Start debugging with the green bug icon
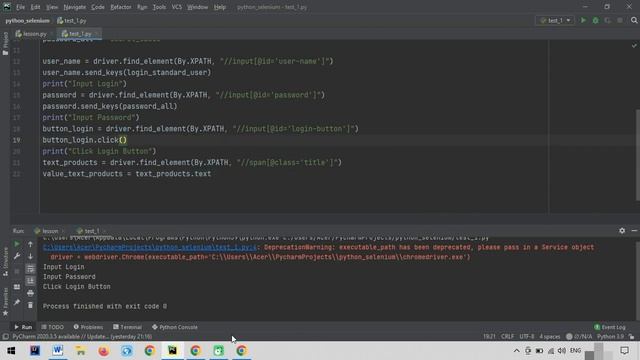This screenshot has height=360, width=640. point(596,20)
